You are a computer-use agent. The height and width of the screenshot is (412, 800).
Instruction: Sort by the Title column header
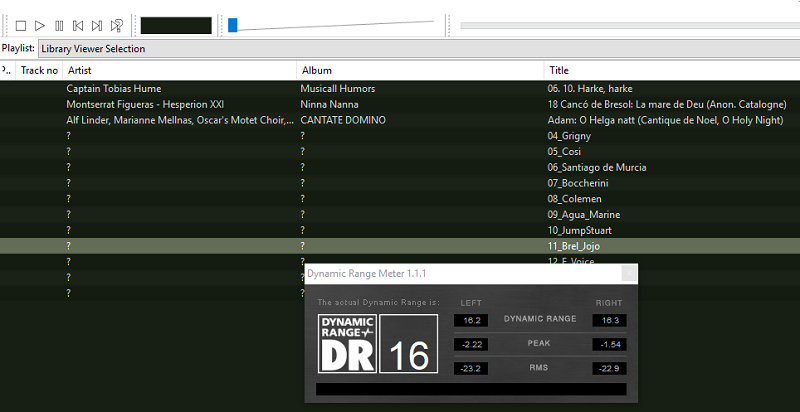tap(672, 70)
